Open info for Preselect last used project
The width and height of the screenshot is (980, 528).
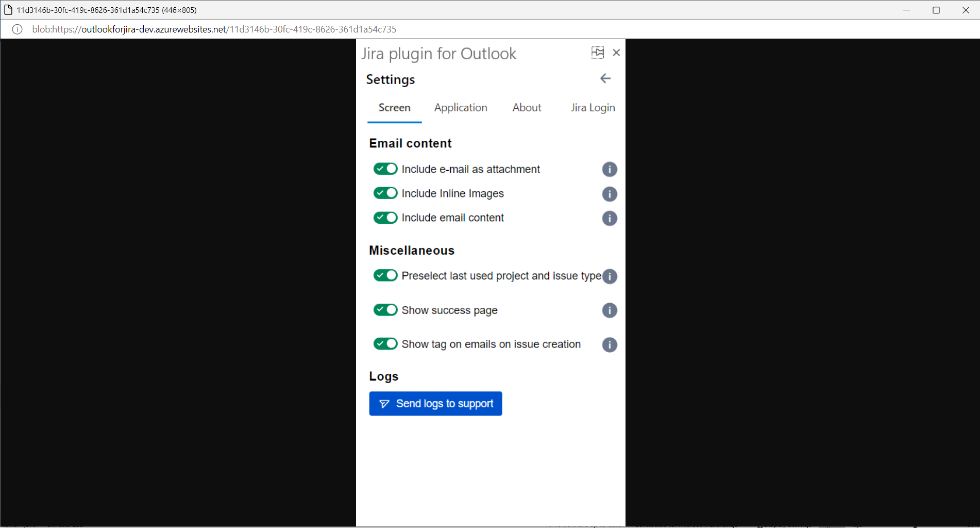click(x=609, y=276)
